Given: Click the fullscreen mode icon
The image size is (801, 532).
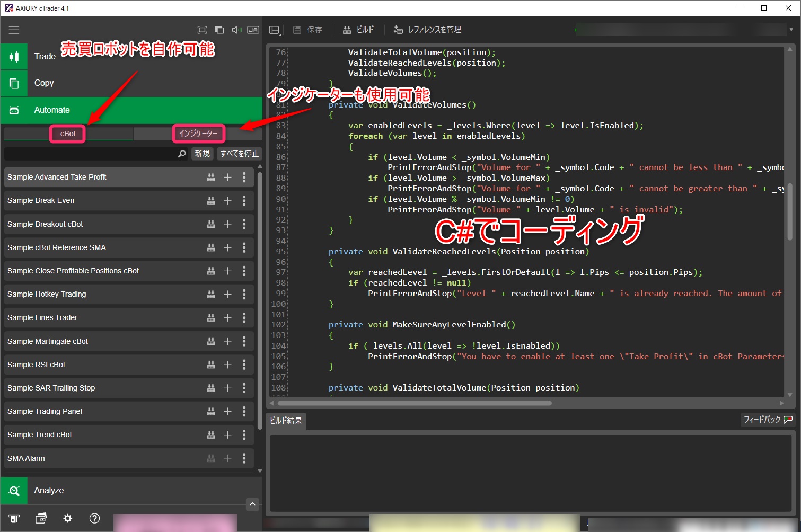Looking at the screenshot, I should pyautogui.click(x=202, y=30).
